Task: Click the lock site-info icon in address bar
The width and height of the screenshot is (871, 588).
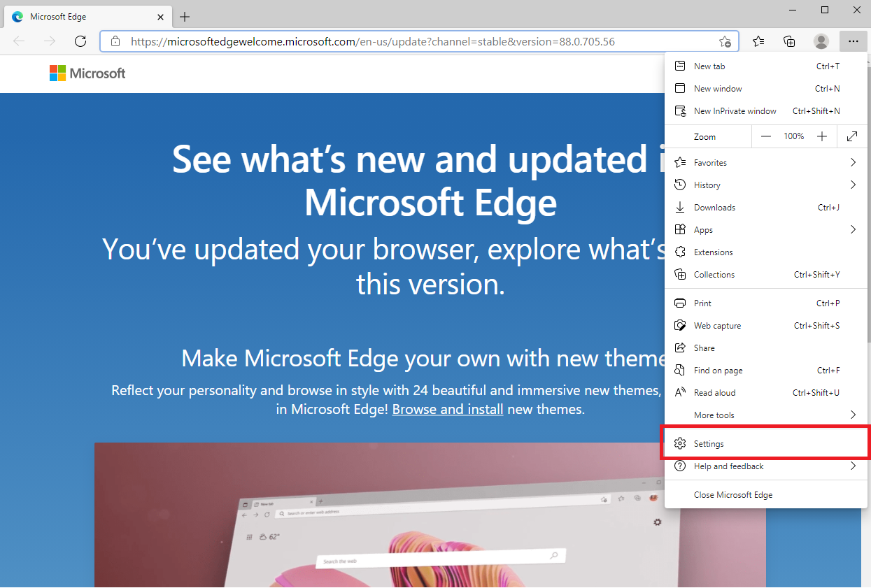Action: (116, 41)
